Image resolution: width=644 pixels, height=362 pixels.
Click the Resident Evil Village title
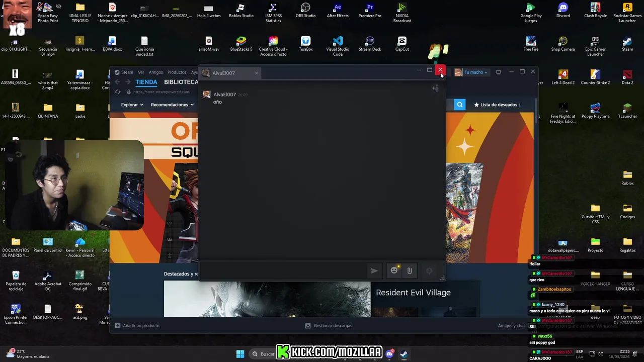(x=413, y=293)
